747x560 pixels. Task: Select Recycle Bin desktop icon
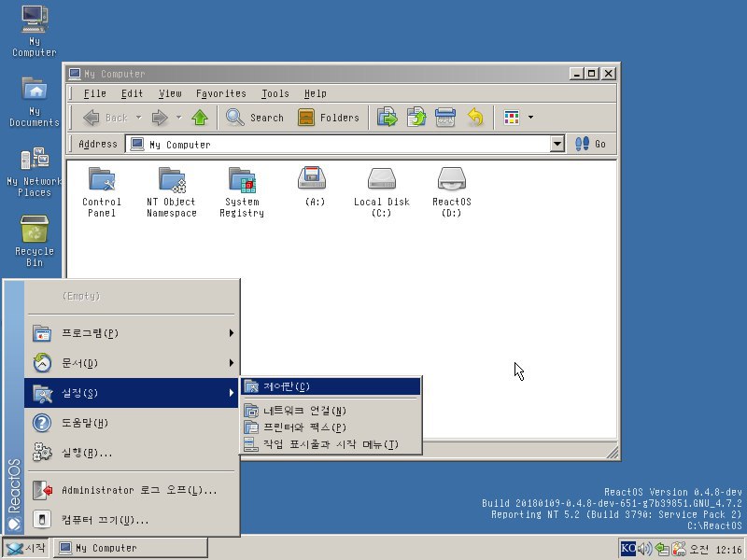(35, 241)
